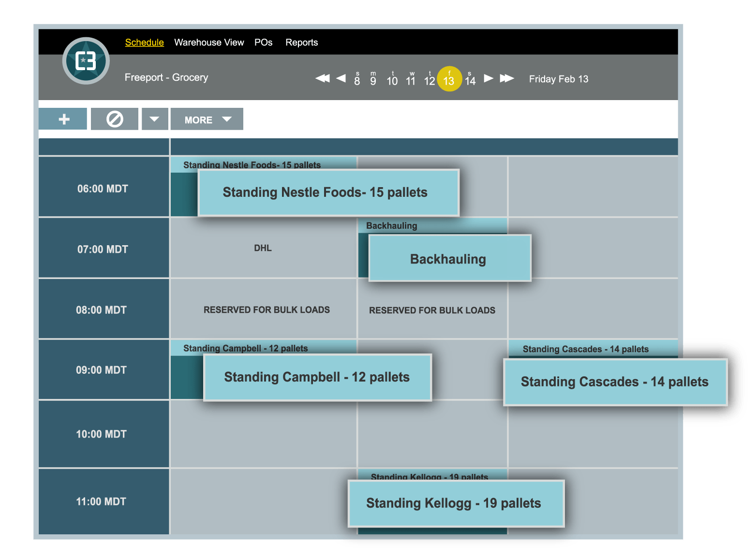This screenshot has height=559, width=756.
Task: Open Standing Kellogg - 19 pallets appointment
Action: coord(456,503)
